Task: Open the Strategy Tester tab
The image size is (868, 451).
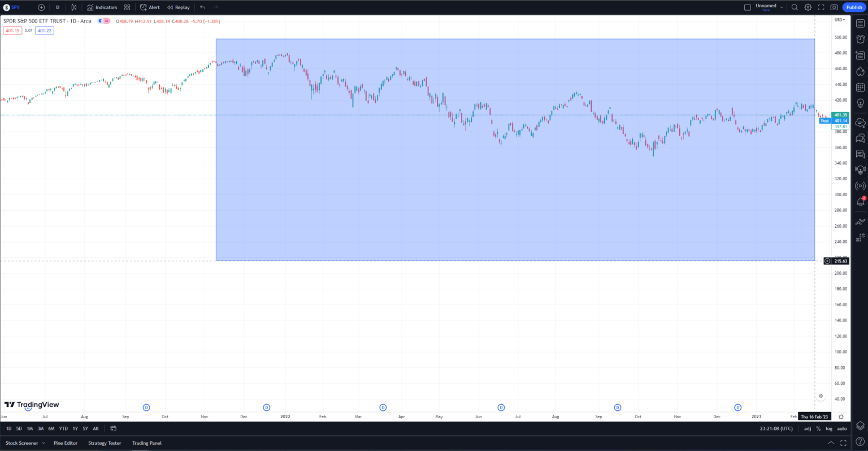Action: [x=104, y=443]
